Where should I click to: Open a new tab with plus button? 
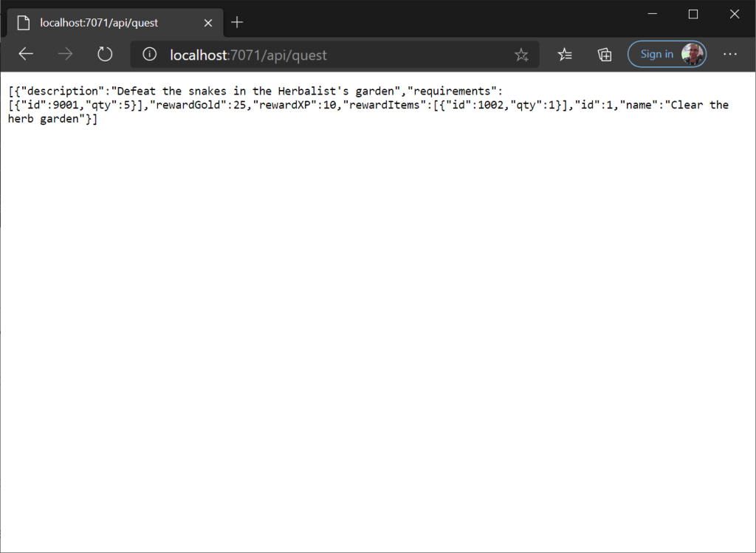point(237,22)
